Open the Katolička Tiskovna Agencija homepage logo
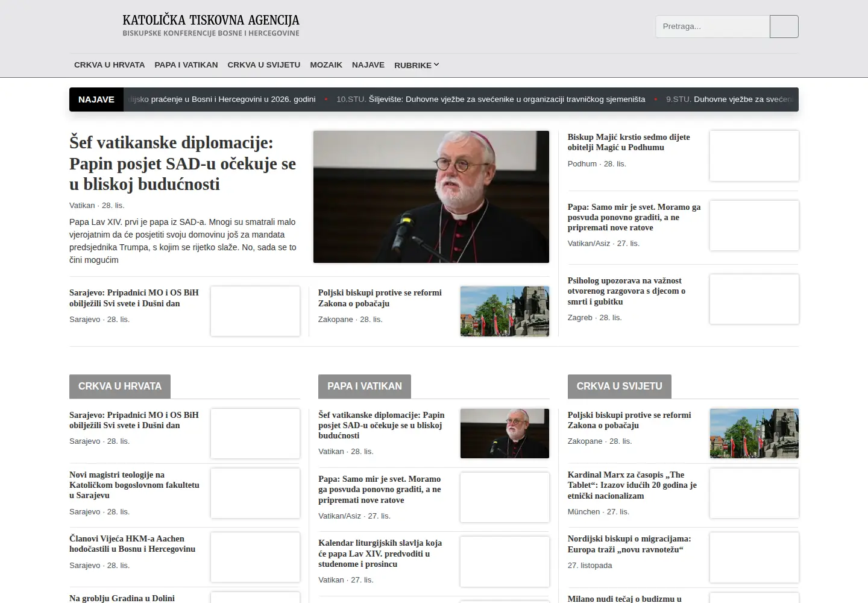This screenshot has height=603, width=868. [211, 25]
